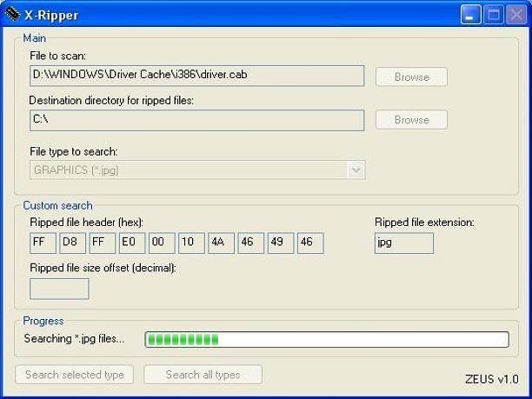The width and height of the screenshot is (532, 399).
Task: Select the third hex box containing FF
Action: pos(103,243)
